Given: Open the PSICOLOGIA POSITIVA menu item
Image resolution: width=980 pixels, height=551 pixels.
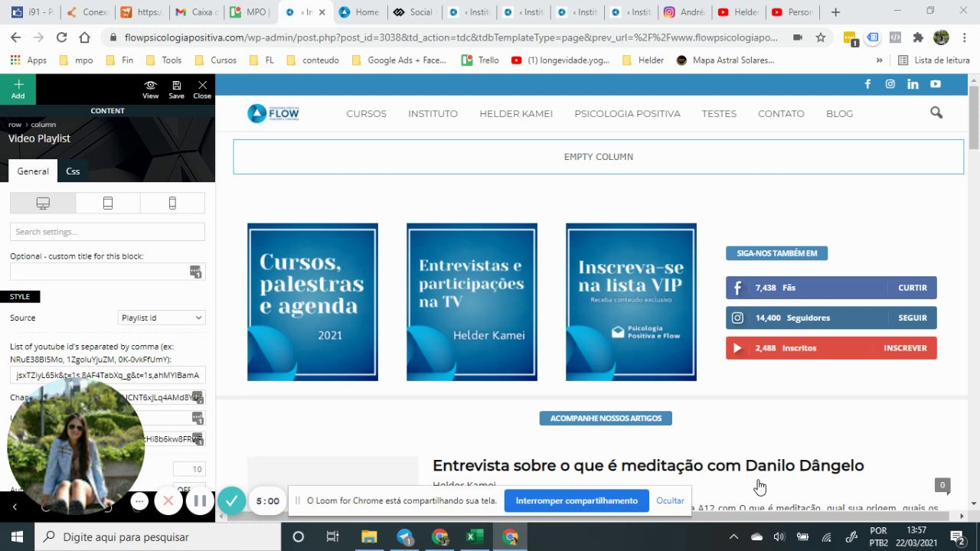Looking at the screenshot, I should [x=627, y=113].
